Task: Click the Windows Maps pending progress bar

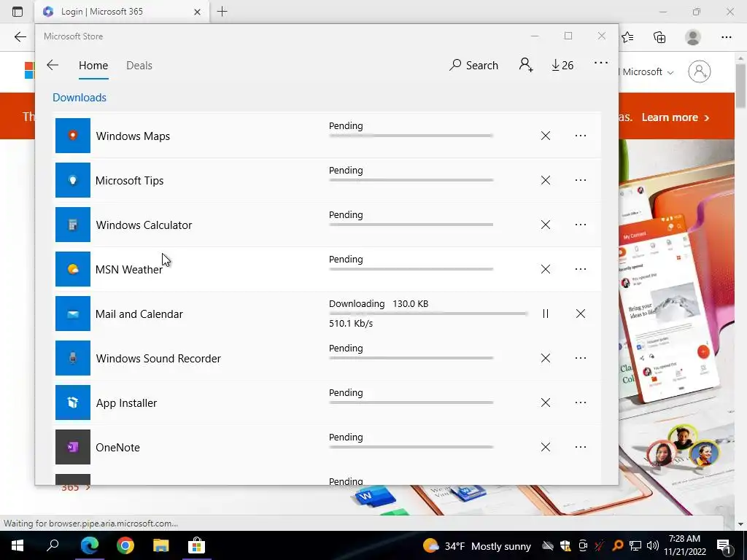Action: coord(411,136)
